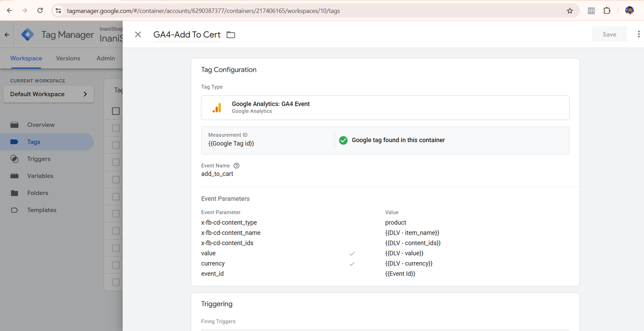Click the Variables sidebar icon

click(x=14, y=176)
